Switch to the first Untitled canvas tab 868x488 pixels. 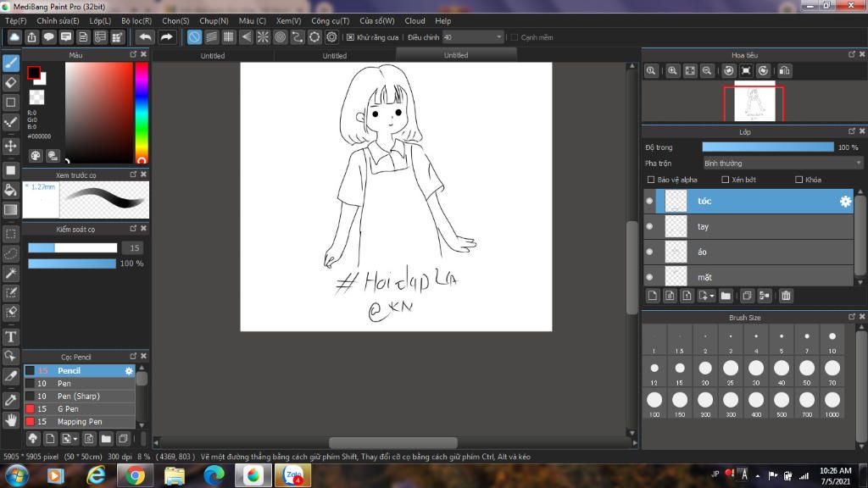[213, 55]
